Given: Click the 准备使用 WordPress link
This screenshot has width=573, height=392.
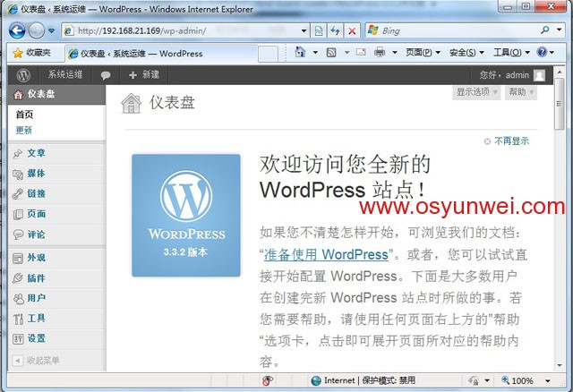Looking at the screenshot, I should [326, 254].
